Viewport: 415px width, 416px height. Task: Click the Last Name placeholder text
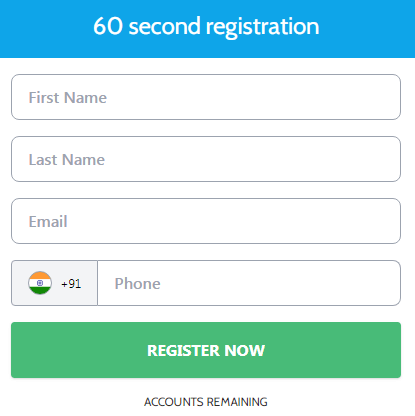(67, 160)
